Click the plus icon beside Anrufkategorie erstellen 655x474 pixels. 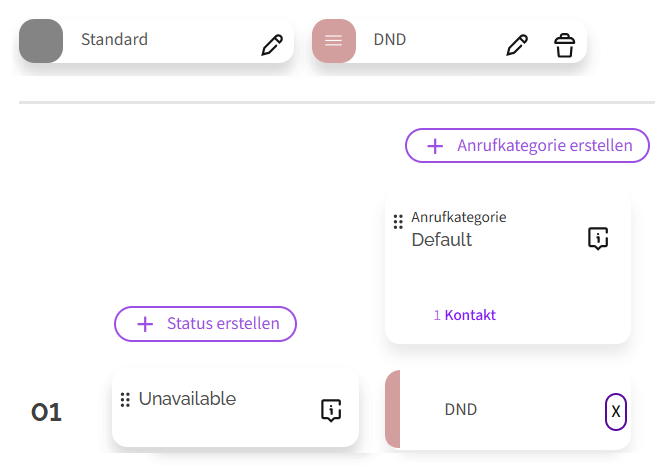(435, 146)
